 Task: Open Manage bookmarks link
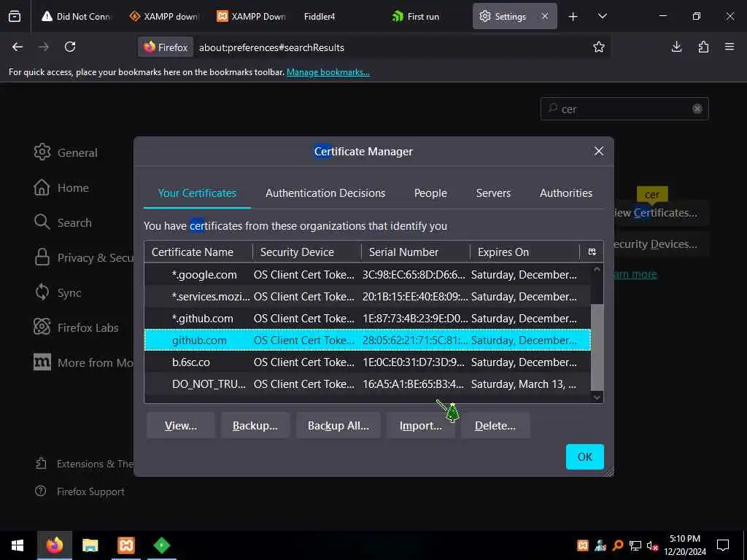point(328,72)
